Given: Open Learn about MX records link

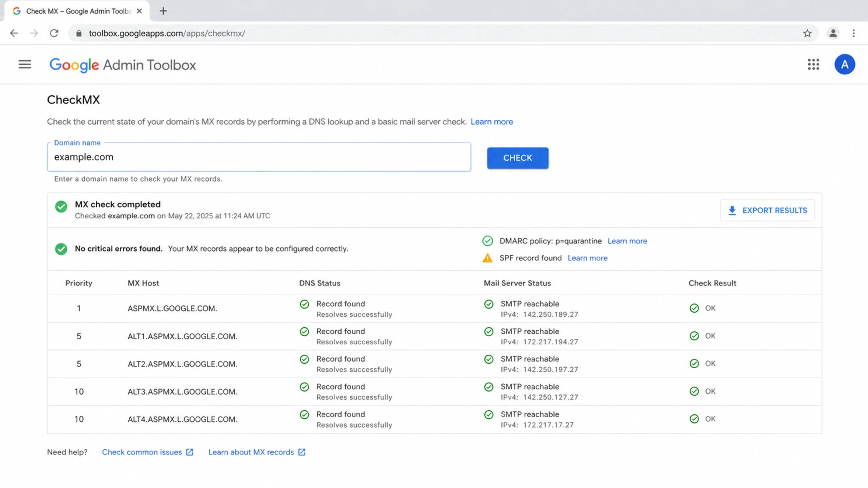Looking at the screenshot, I should click(x=251, y=452).
